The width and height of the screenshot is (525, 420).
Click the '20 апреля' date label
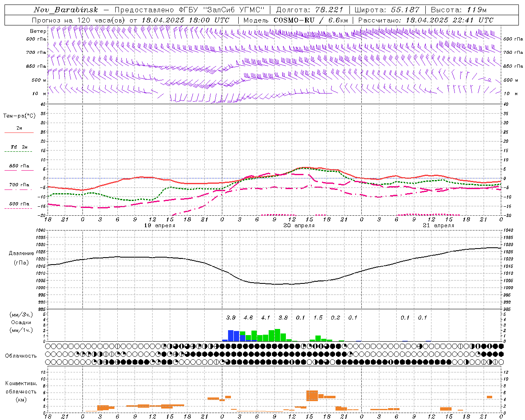[299, 226]
